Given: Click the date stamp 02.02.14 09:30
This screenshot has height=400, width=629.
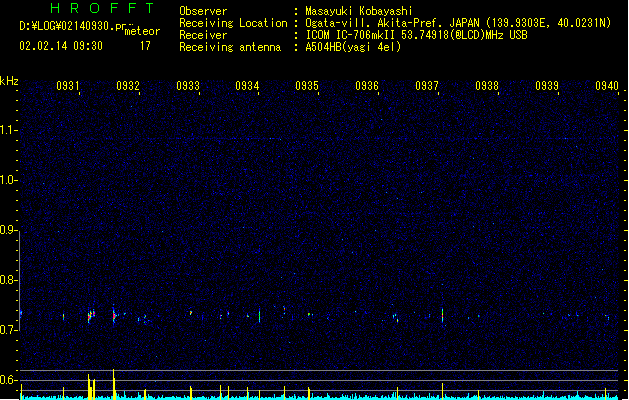Looking at the screenshot, I should 61,46.
